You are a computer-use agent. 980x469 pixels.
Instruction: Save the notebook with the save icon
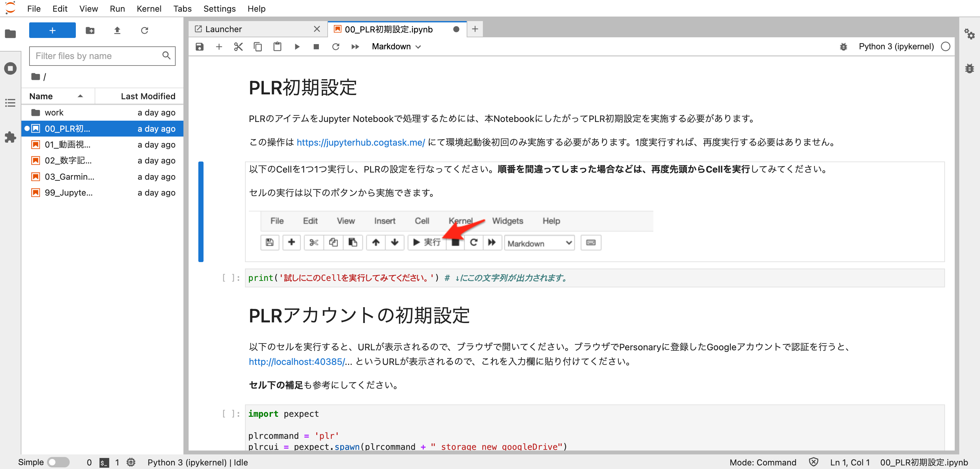199,46
